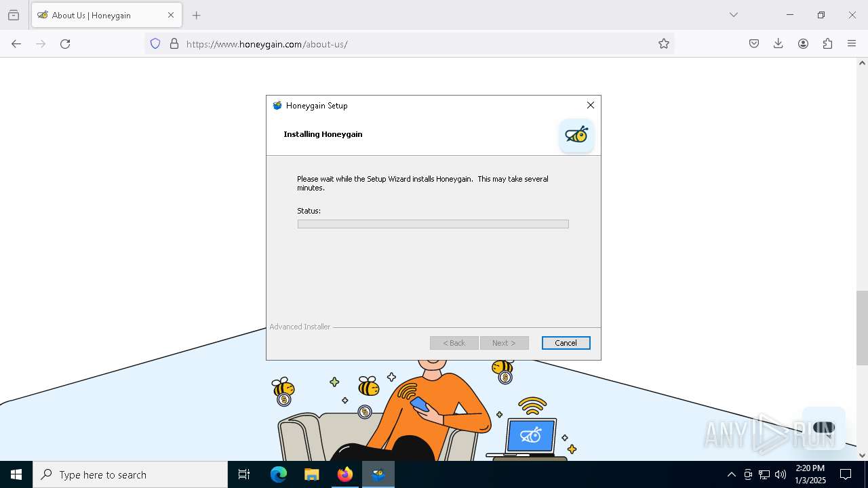Click the "Status:" label
The width and height of the screenshot is (868, 488).
(x=309, y=211)
